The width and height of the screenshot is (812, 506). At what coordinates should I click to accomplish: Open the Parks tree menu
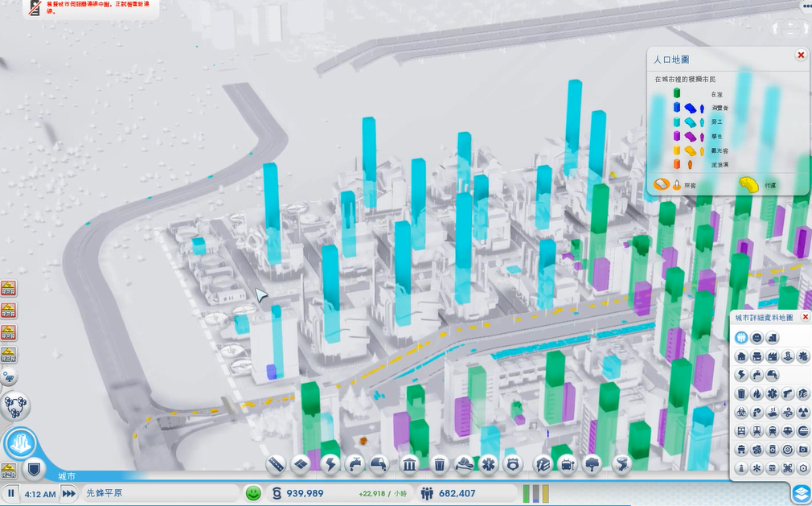click(593, 464)
